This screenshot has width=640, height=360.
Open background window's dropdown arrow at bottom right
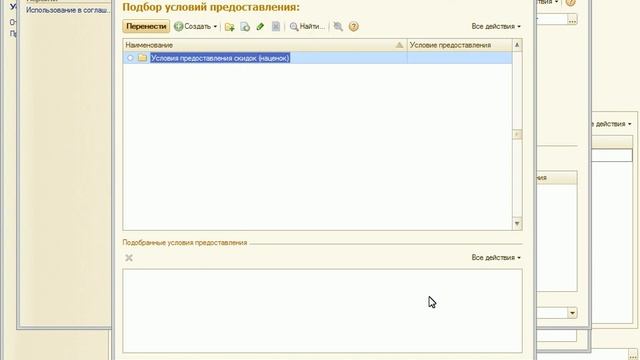tap(572, 313)
